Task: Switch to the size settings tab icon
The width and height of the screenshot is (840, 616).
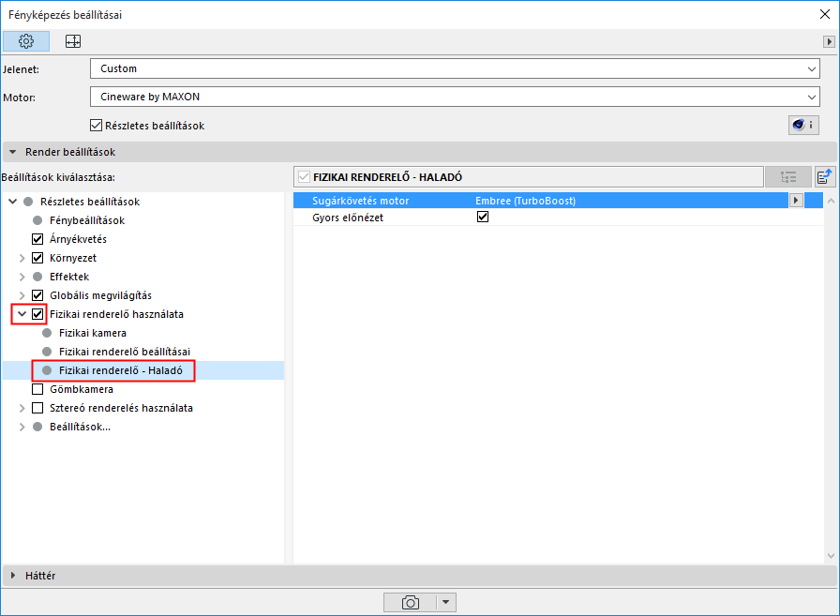Action: (x=73, y=41)
